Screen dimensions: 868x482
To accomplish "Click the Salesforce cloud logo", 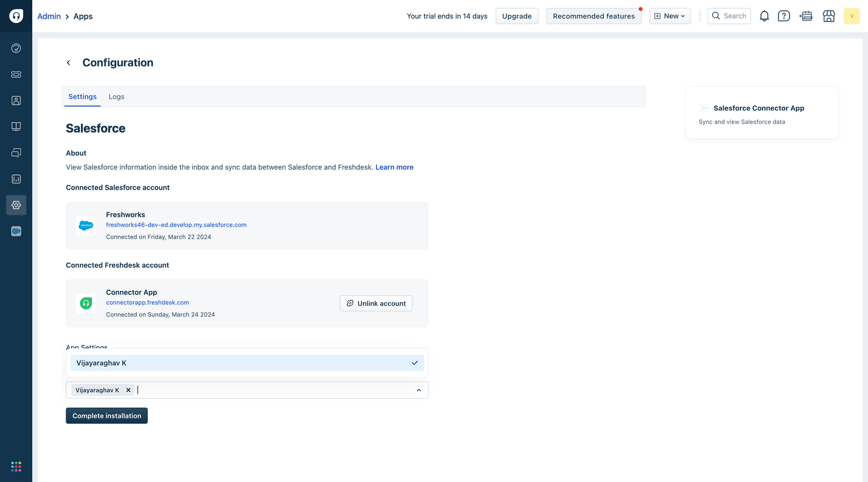I will (86, 225).
